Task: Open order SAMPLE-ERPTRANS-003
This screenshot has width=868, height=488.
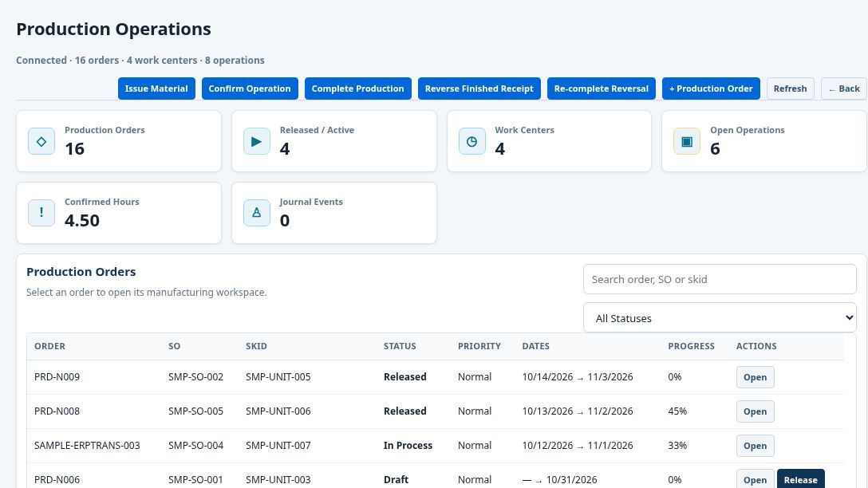Action: [x=755, y=446]
